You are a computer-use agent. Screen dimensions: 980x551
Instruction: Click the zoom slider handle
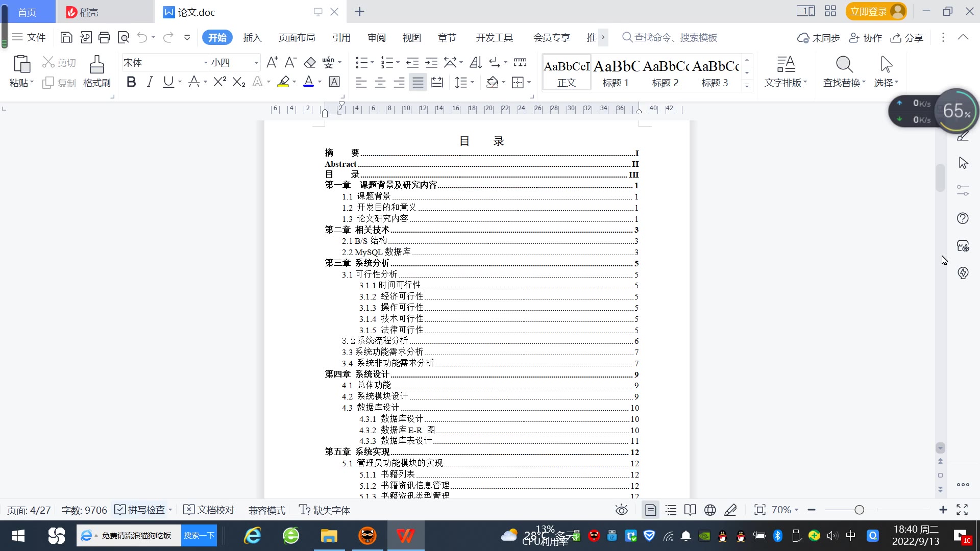pyautogui.click(x=859, y=510)
